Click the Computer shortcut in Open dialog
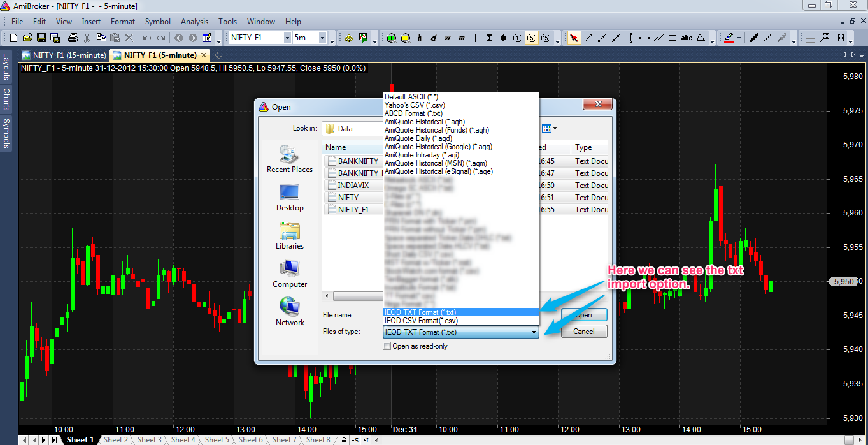Image resolution: width=868 pixels, height=445 pixels. [290, 274]
